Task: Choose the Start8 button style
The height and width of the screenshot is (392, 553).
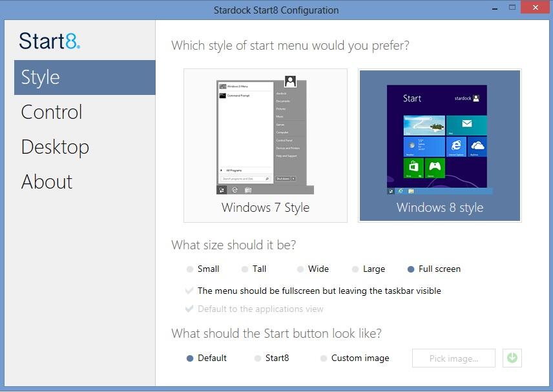Action: pos(255,358)
